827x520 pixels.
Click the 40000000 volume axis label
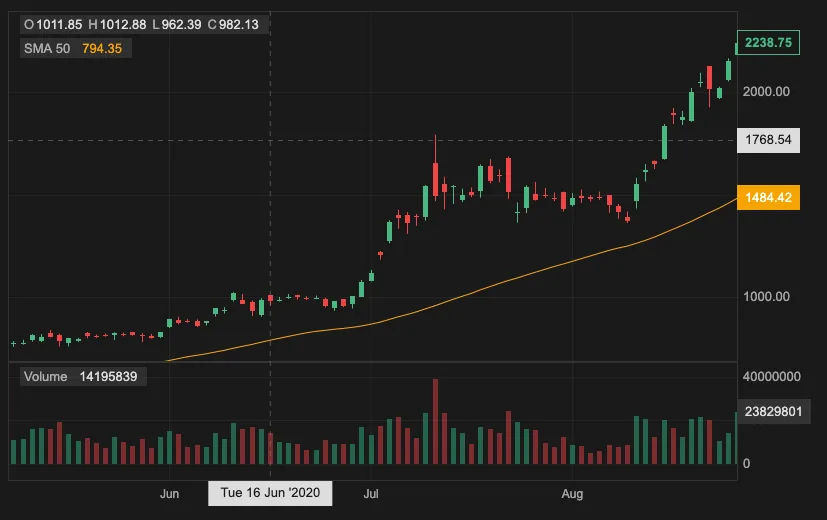[x=771, y=377]
